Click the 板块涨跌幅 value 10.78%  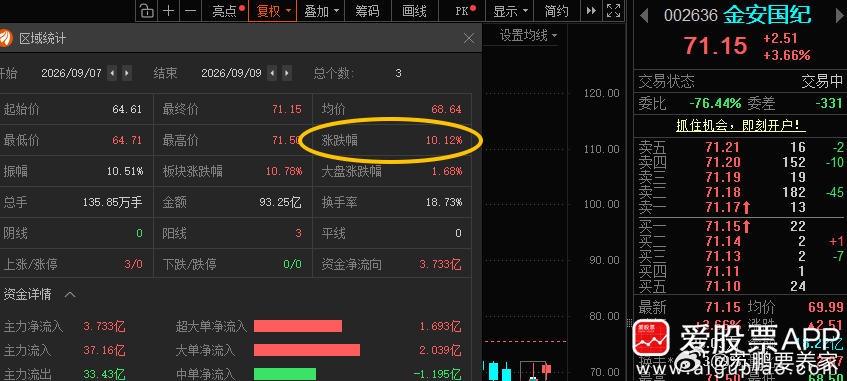tap(284, 172)
